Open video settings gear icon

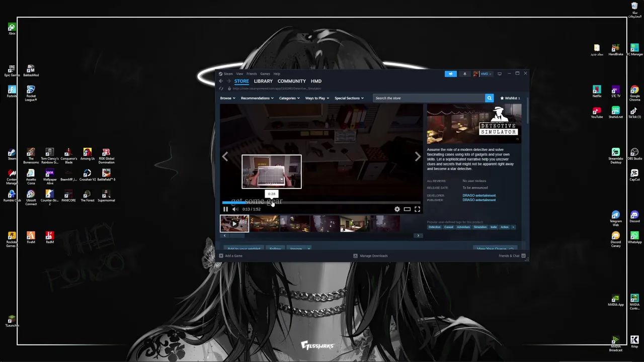click(x=397, y=209)
